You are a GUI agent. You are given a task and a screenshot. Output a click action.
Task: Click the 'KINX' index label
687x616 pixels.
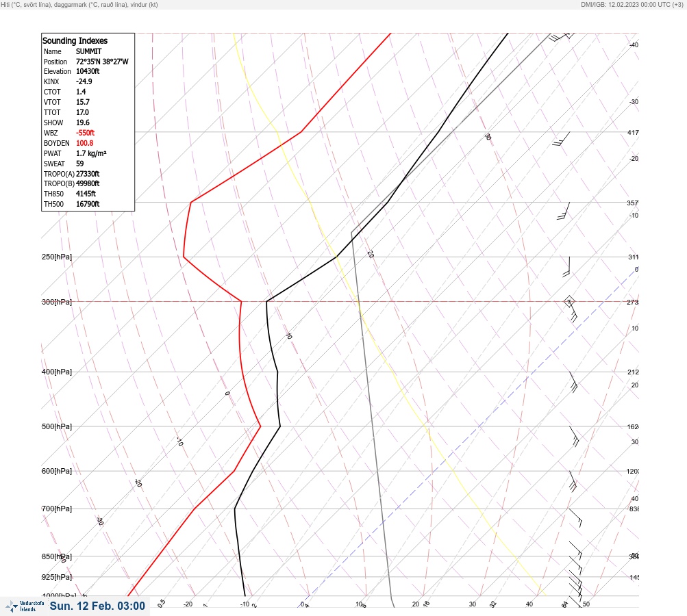51,81
